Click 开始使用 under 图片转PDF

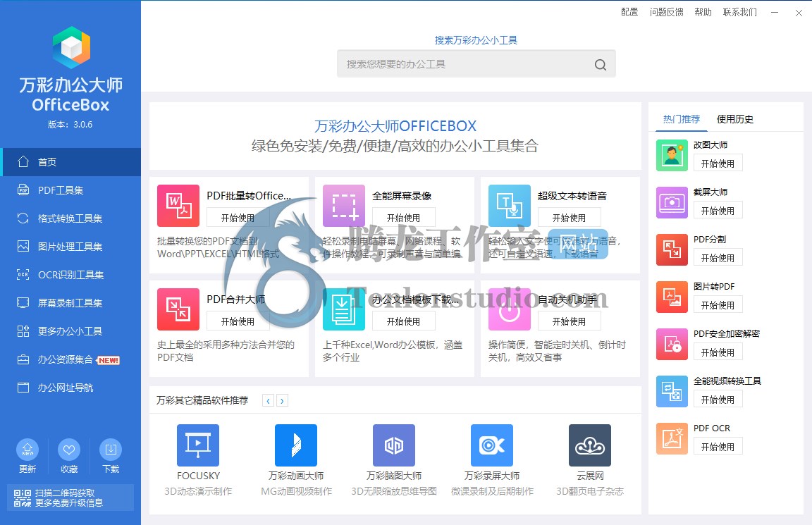(x=718, y=305)
